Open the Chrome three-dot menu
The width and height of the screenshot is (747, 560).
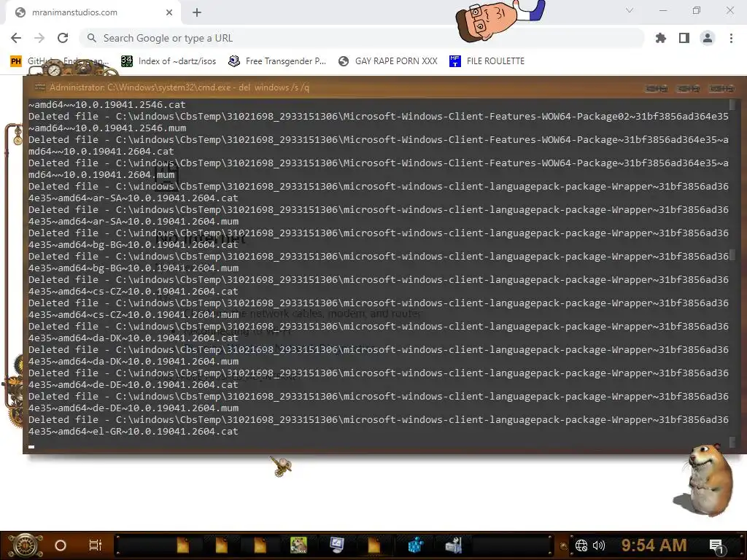coord(731,38)
